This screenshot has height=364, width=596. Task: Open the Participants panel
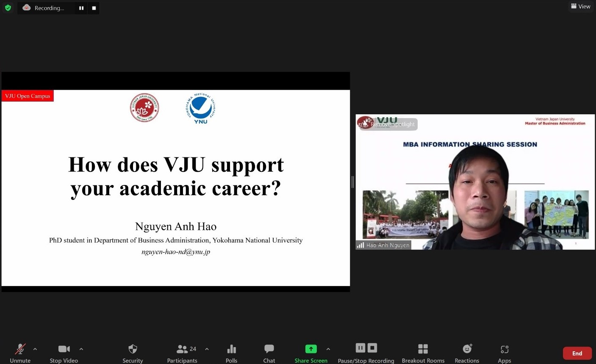[x=182, y=353]
